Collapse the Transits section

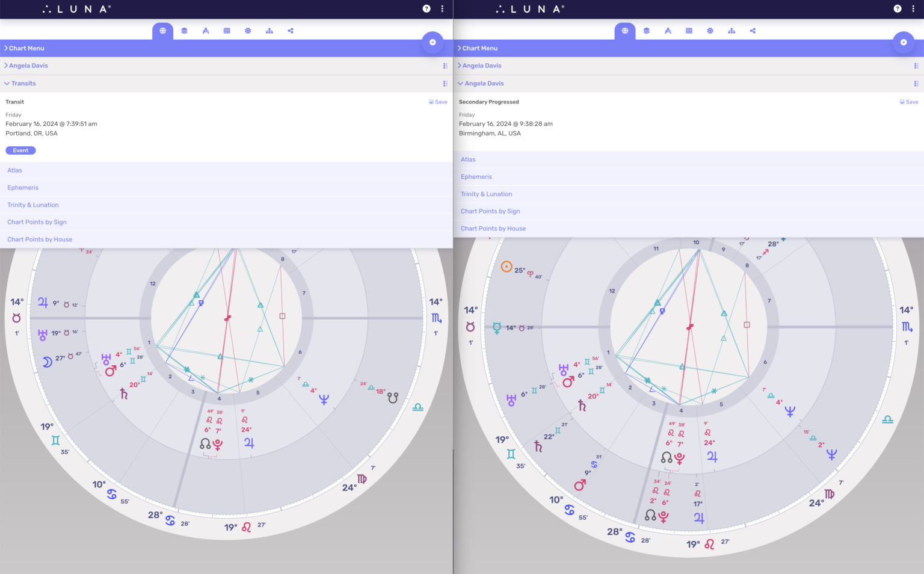pos(23,83)
